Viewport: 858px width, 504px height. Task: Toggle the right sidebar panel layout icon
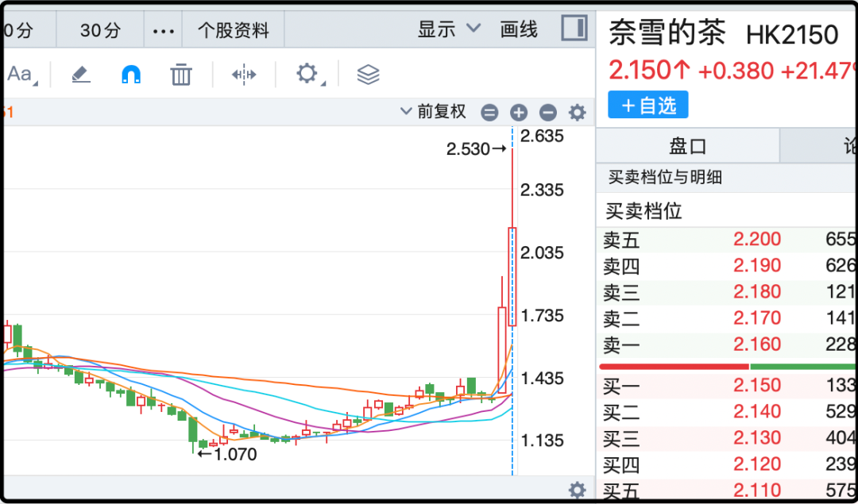574,29
